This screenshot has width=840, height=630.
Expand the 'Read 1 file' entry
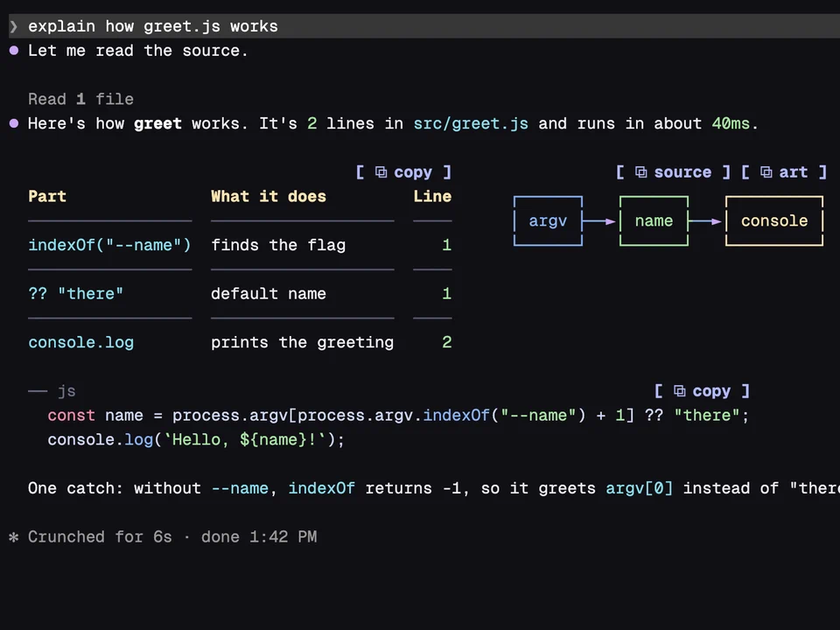(80, 99)
